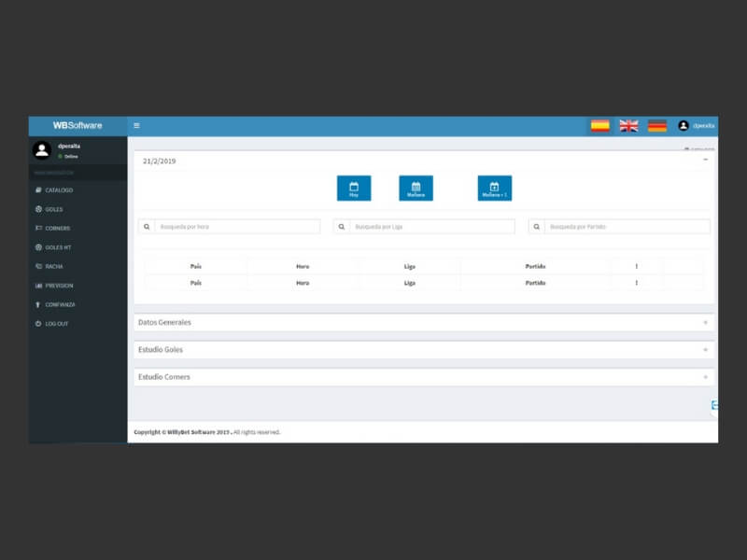The image size is (747, 560).
Task: Click the Hoy calendar button
Action: tap(354, 189)
